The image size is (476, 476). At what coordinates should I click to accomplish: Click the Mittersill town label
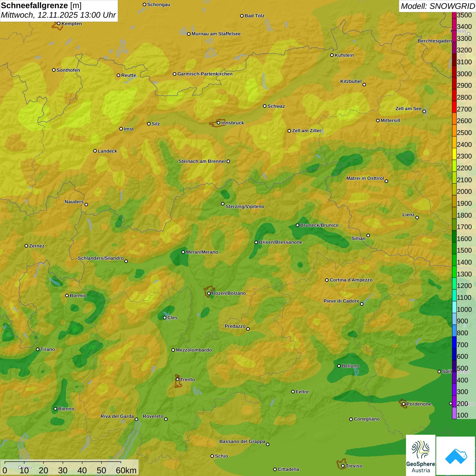click(x=390, y=120)
